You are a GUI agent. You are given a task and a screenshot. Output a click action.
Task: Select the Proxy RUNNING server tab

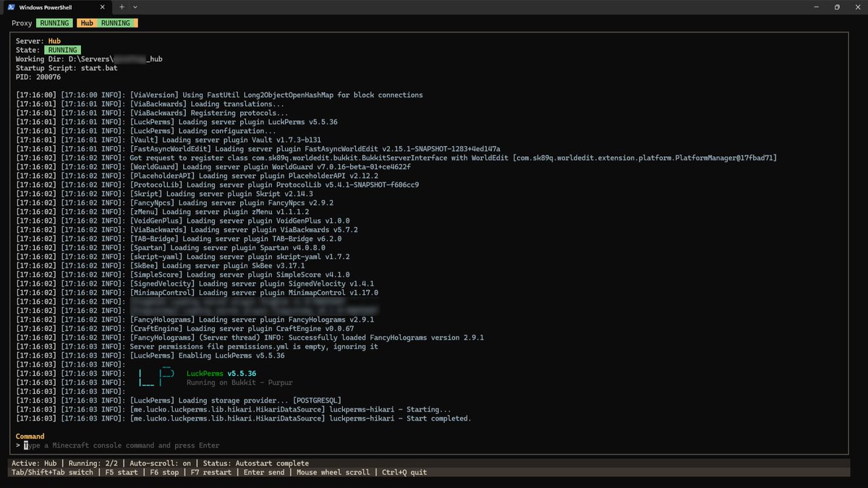click(42, 23)
